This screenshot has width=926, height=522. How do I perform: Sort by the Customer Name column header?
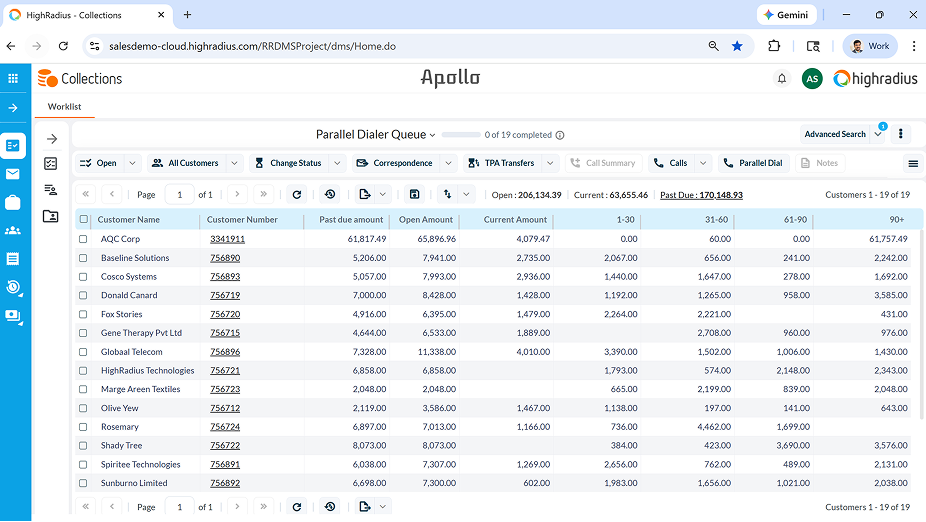point(129,220)
